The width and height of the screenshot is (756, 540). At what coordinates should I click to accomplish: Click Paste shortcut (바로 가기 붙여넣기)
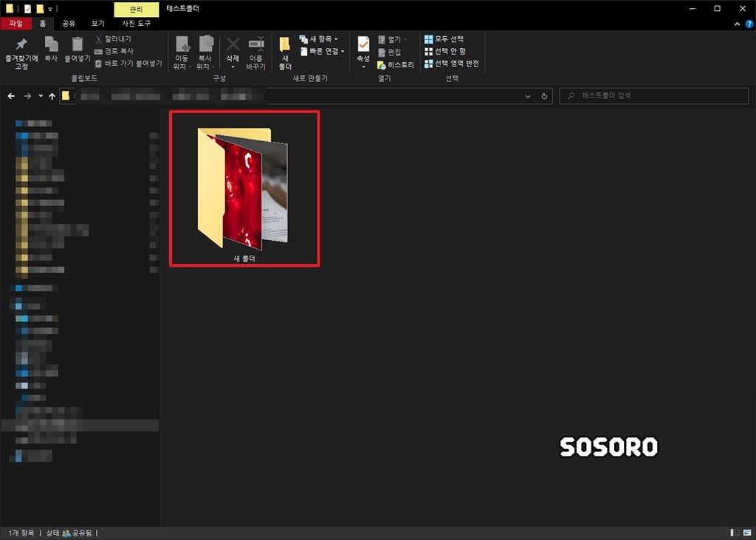click(128, 64)
